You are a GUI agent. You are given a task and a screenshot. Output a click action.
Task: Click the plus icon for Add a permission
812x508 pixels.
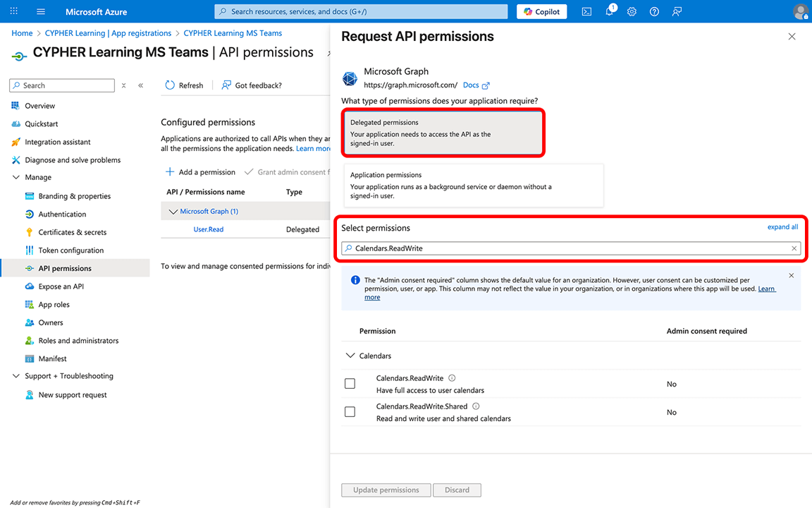169,171
